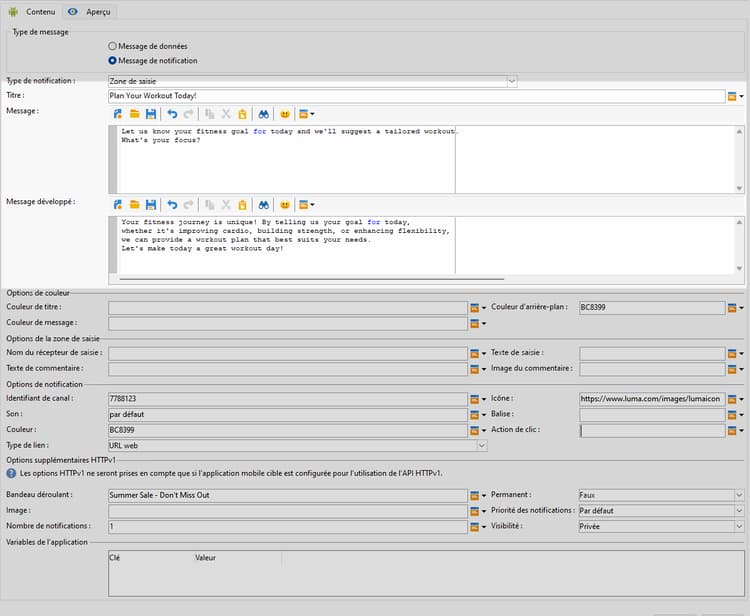This screenshot has width=750, height=616.
Task: Click the personalization icon beside the Icône field
Action: tap(732, 398)
